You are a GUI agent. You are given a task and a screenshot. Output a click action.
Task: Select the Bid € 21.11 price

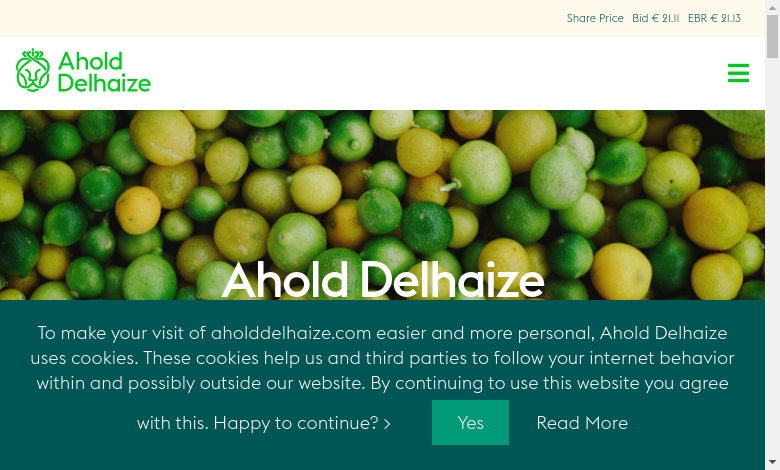point(656,18)
